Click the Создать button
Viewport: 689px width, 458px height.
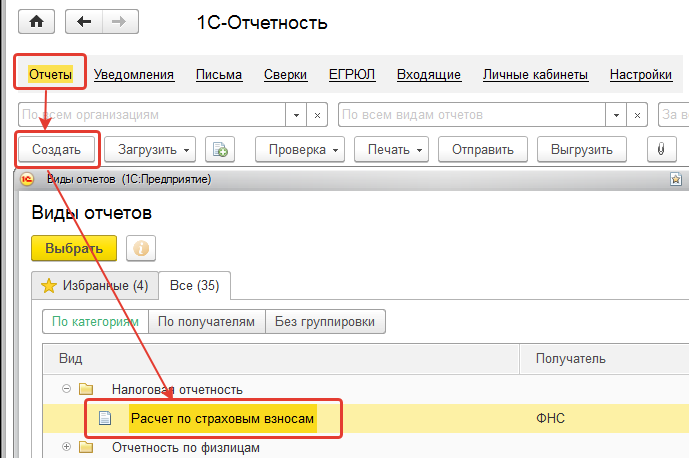[56, 150]
